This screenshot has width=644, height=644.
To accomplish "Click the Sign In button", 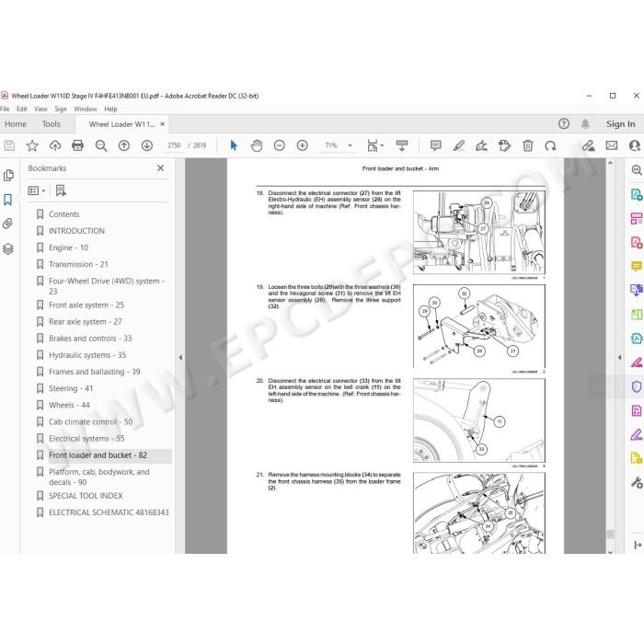I will (x=621, y=124).
